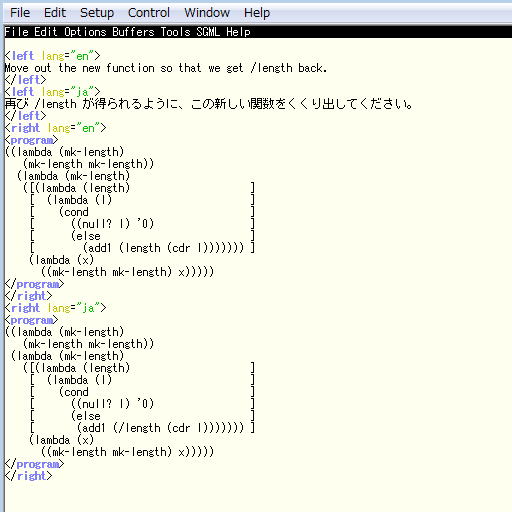Open the Window menu
Image resolution: width=512 pixels, height=512 pixels.
(207, 13)
